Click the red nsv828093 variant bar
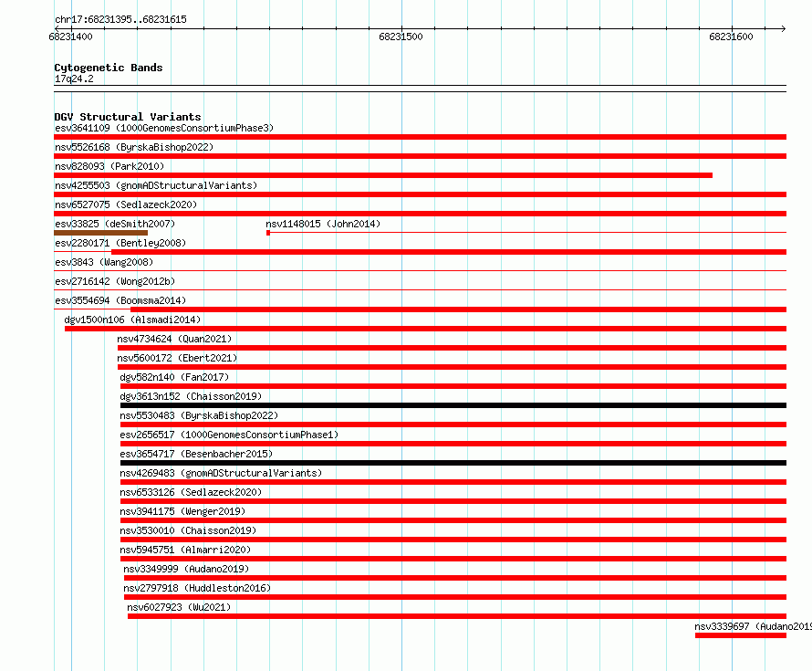Image resolution: width=812 pixels, height=671 pixels. (x=383, y=175)
